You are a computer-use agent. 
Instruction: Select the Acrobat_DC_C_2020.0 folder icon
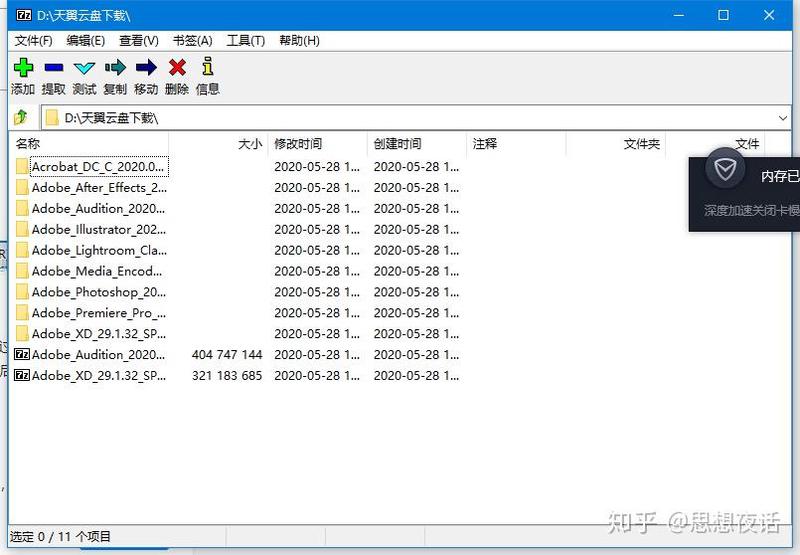pos(22,167)
